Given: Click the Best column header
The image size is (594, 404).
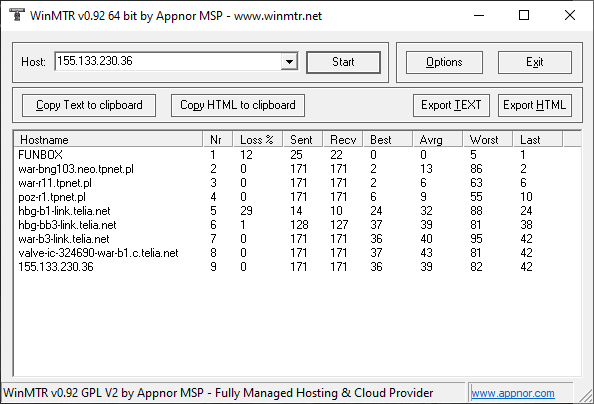Looking at the screenshot, I should (x=388, y=139).
